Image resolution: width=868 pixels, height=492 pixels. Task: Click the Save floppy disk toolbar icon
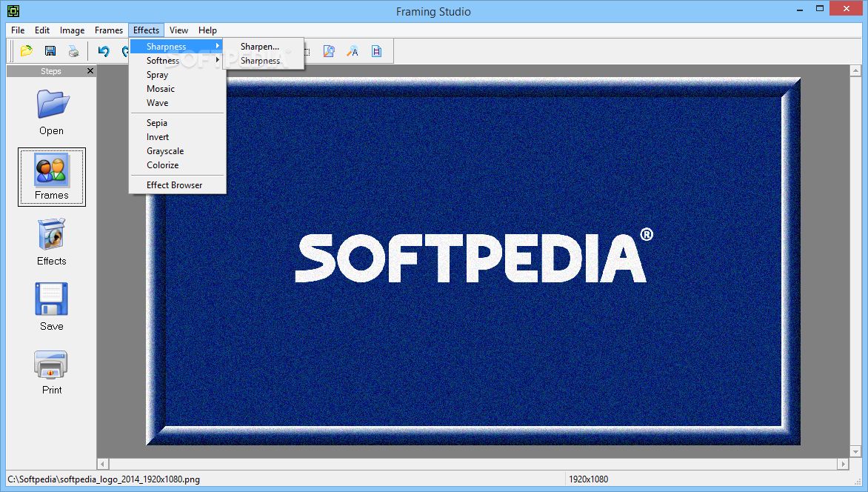(x=50, y=51)
